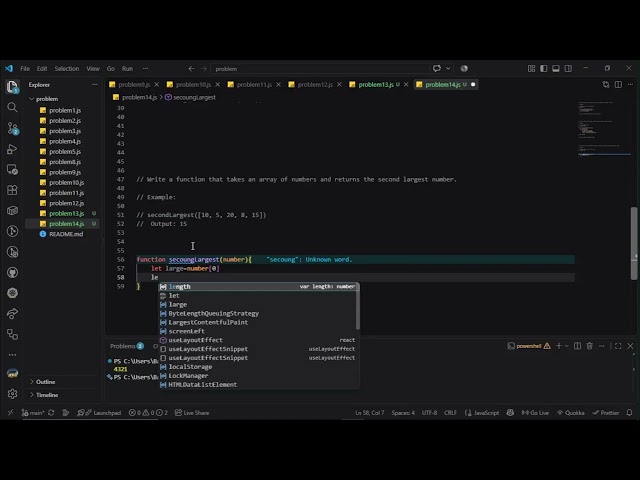This screenshot has width=640, height=480.
Task: Kill terminal with trash icon
Action: tap(589, 346)
